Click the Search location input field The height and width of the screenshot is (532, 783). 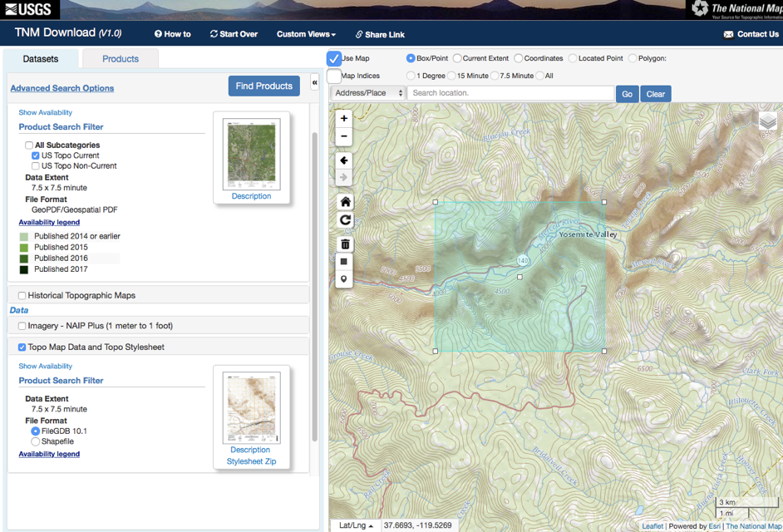[511, 93]
